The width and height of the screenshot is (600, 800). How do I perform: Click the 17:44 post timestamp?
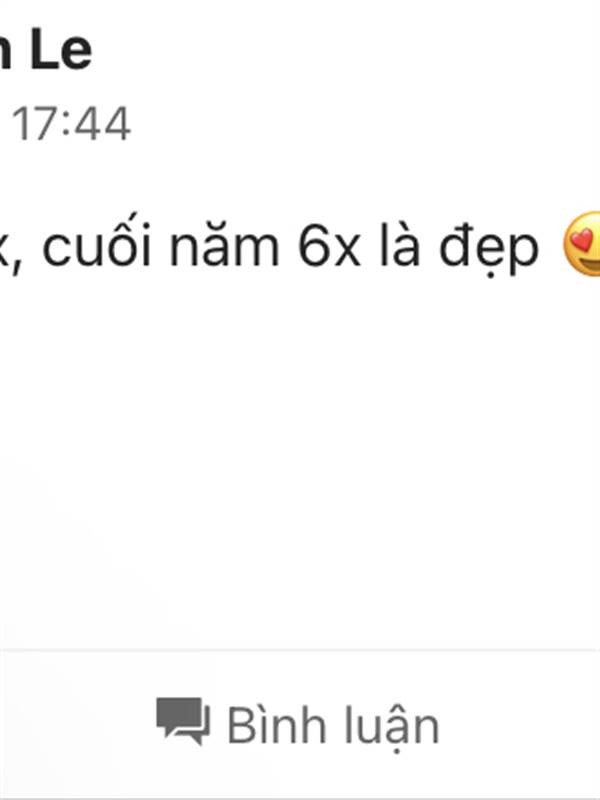pyautogui.click(x=71, y=123)
